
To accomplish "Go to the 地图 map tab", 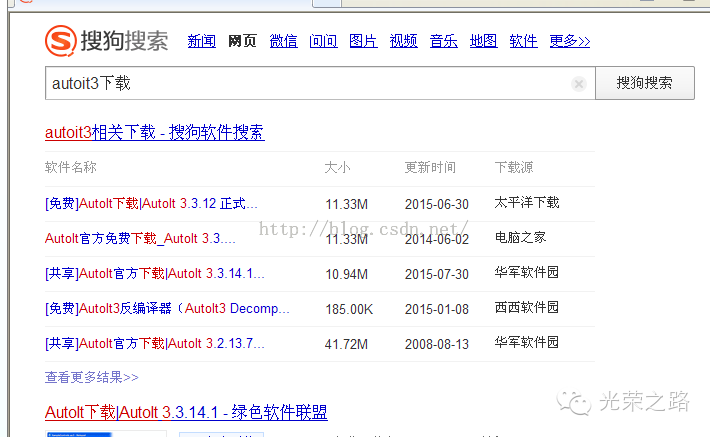I will tap(483, 41).
